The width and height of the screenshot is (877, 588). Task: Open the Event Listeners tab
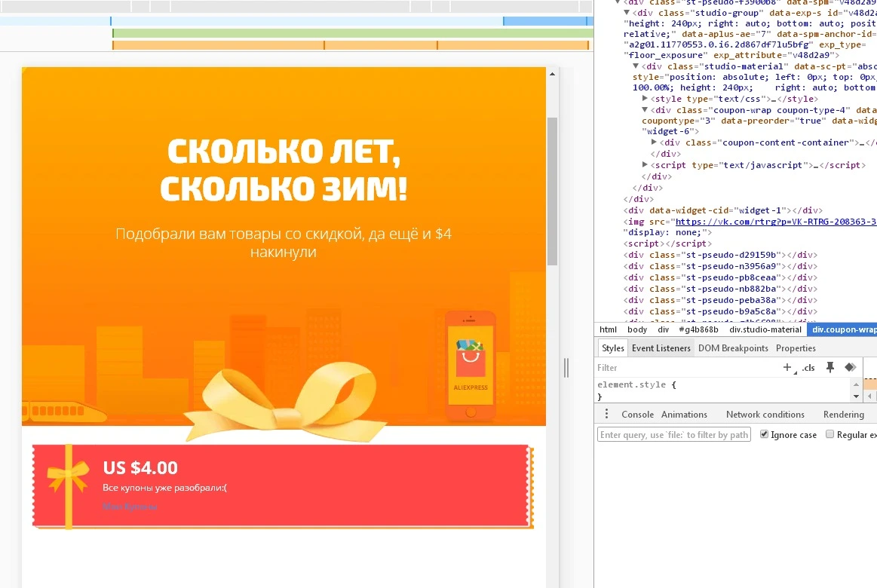tap(661, 348)
